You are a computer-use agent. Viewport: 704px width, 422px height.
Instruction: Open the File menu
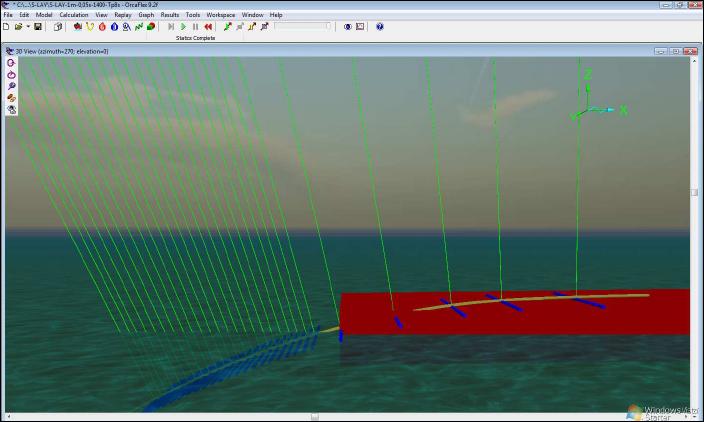pyautogui.click(x=8, y=16)
